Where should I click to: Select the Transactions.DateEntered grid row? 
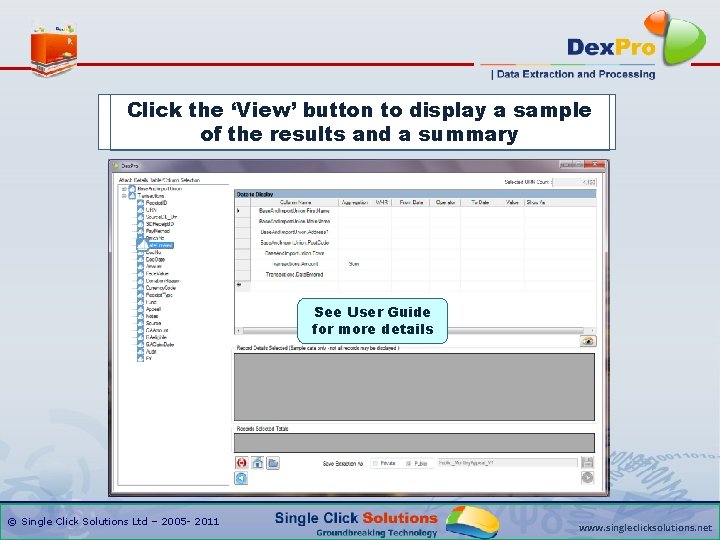tap(416, 275)
